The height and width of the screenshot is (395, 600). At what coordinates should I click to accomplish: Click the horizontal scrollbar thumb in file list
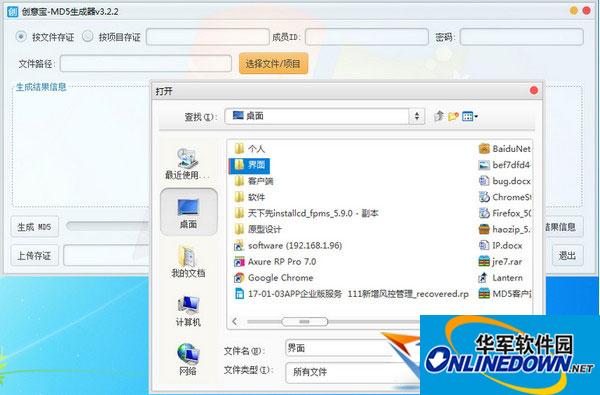click(x=305, y=322)
